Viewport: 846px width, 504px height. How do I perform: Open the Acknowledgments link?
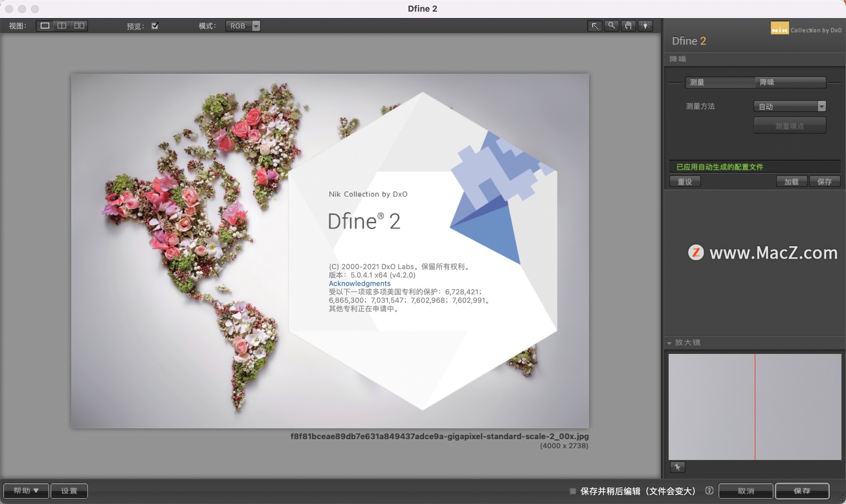(x=360, y=283)
